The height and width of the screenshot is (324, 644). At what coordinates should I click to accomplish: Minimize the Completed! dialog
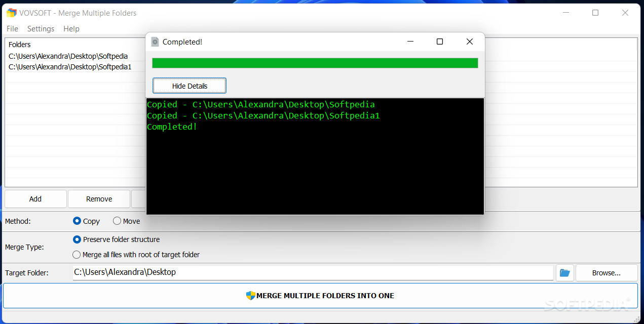tap(410, 42)
